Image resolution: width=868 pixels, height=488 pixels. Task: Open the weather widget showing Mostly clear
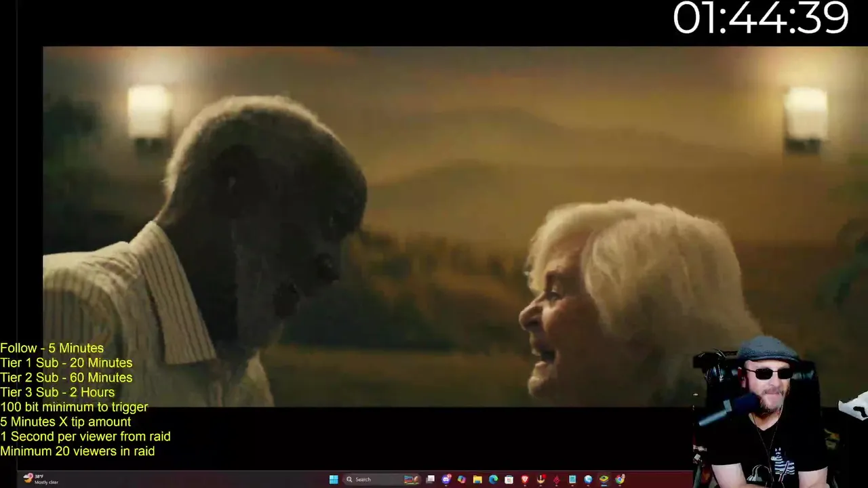point(41,479)
